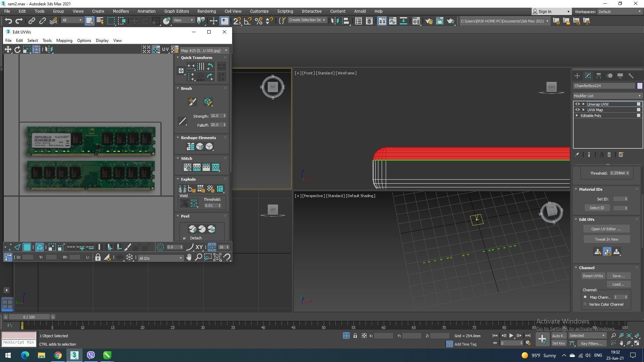Viewport: 644px width, 362px height.
Task: Select the Map Channel radio button
Action: (585, 297)
